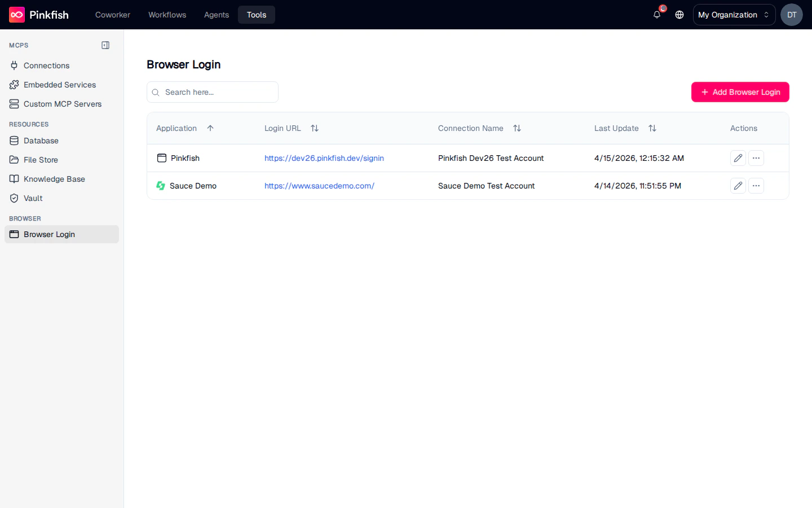Click the globe language icon
This screenshot has height=508, width=812.
679,15
